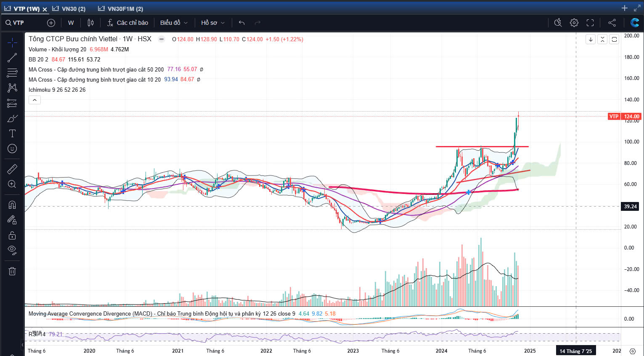Close the VTP (1W) tab

tap(45, 9)
